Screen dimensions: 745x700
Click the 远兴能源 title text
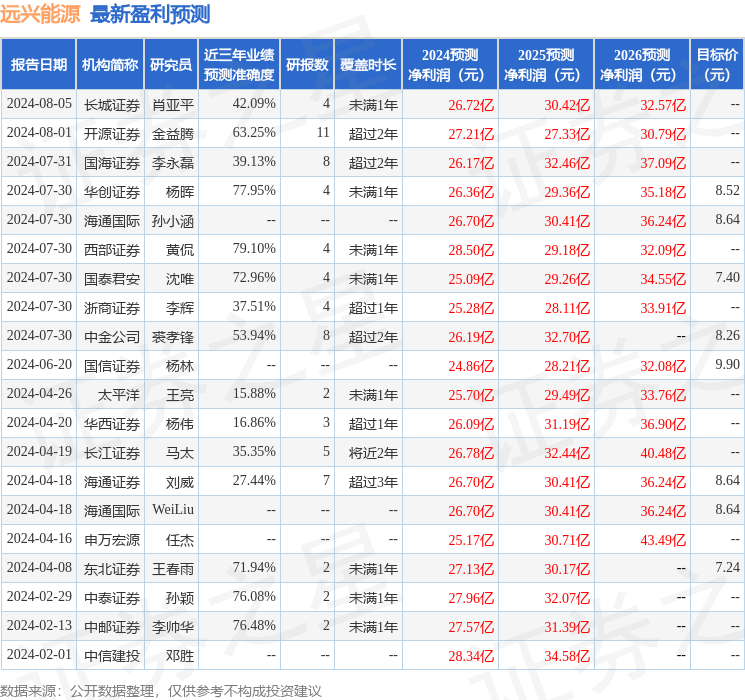point(40,14)
